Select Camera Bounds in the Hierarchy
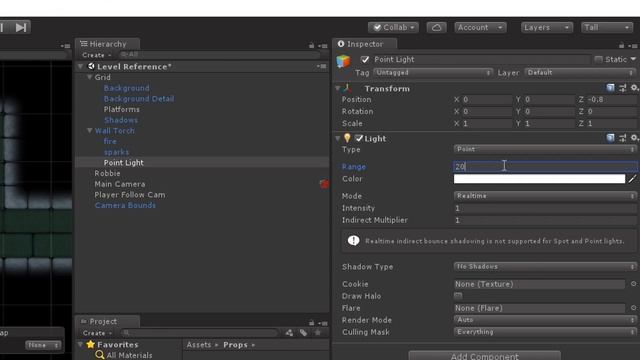Viewport: 640px width, 360px height. 125,205
